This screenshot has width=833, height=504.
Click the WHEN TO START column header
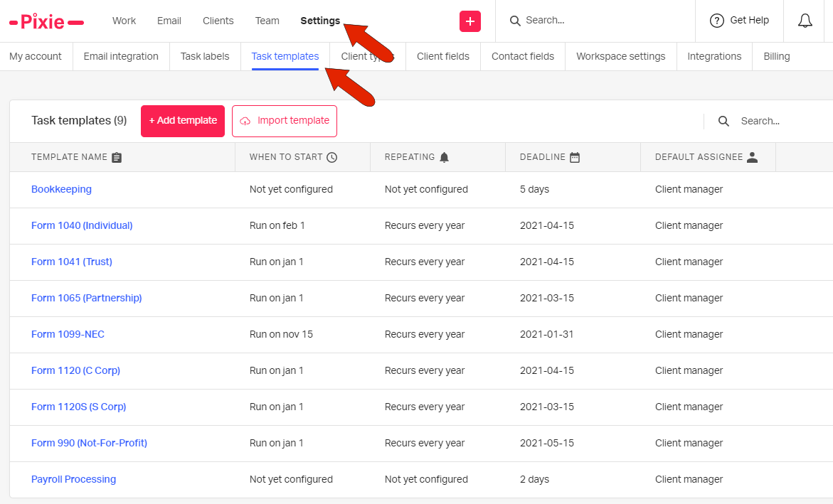286,157
